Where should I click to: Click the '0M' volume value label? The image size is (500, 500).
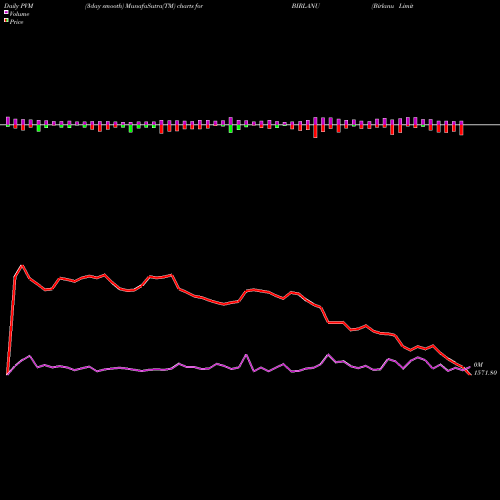click(x=478, y=365)
